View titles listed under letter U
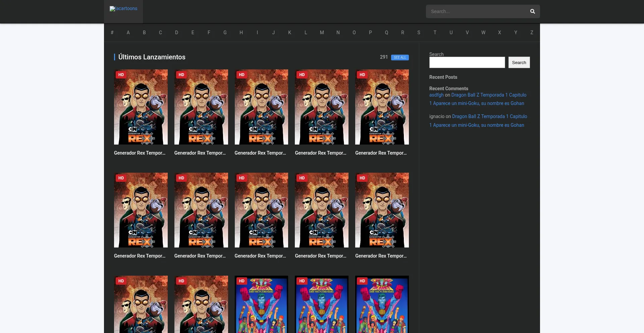This screenshot has height=333, width=644. [x=451, y=33]
